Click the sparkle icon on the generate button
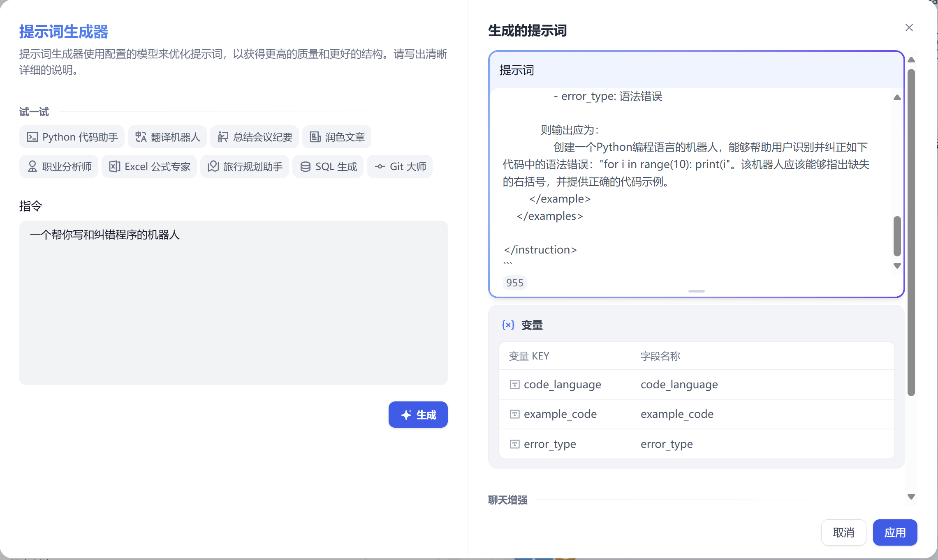938x560 pixels. 406,415
